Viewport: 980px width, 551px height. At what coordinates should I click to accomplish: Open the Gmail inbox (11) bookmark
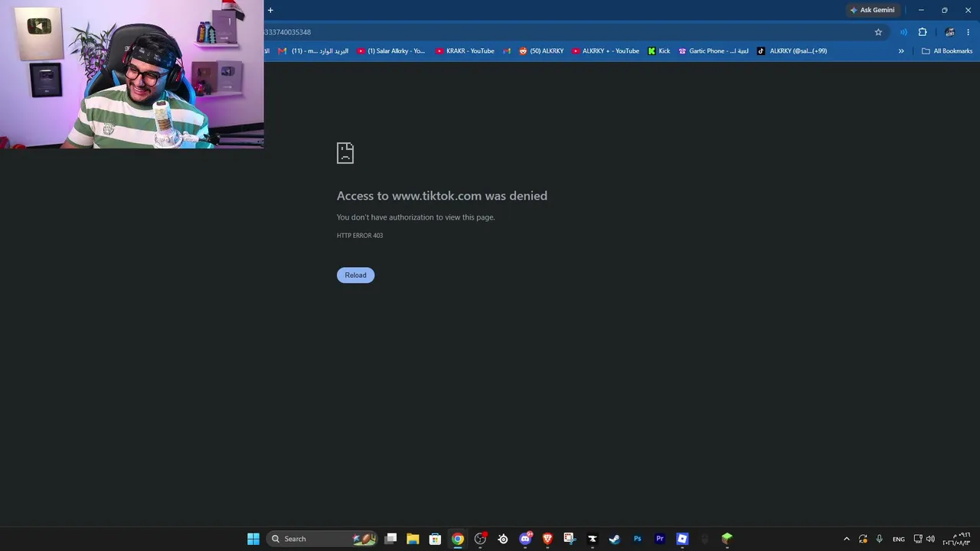pyautogui.click(x=313, y=51)
